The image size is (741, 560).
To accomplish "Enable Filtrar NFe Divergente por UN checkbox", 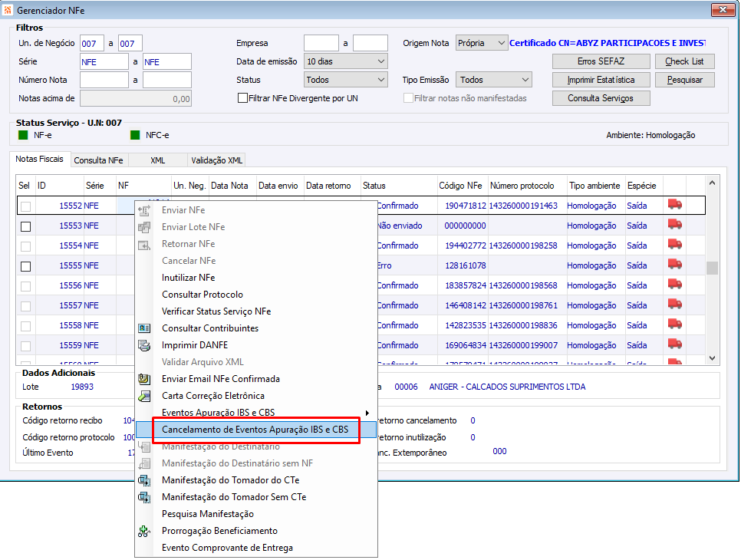I will pyautogui.click(x=242, y=98).
